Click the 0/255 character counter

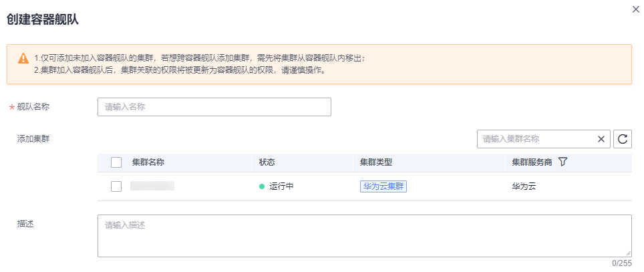[621, 263]
